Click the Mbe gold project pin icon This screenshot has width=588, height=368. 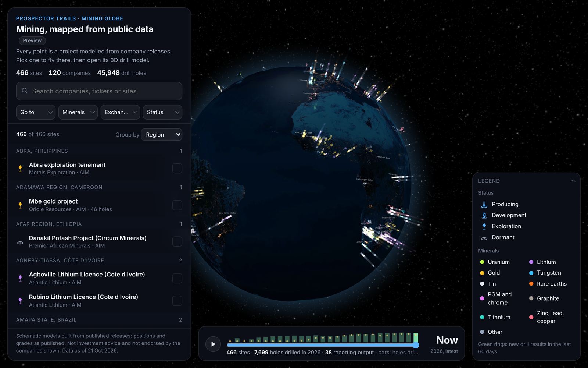(20, 205)
